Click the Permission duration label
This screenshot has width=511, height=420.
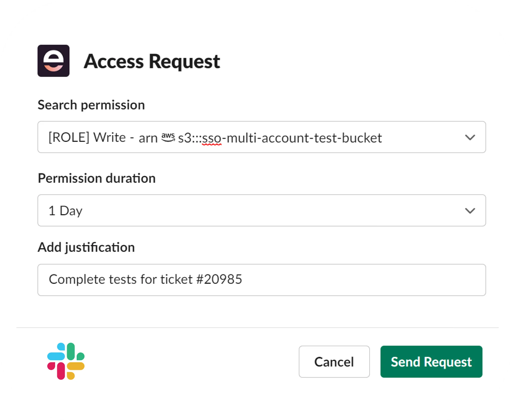coord(97,178)
